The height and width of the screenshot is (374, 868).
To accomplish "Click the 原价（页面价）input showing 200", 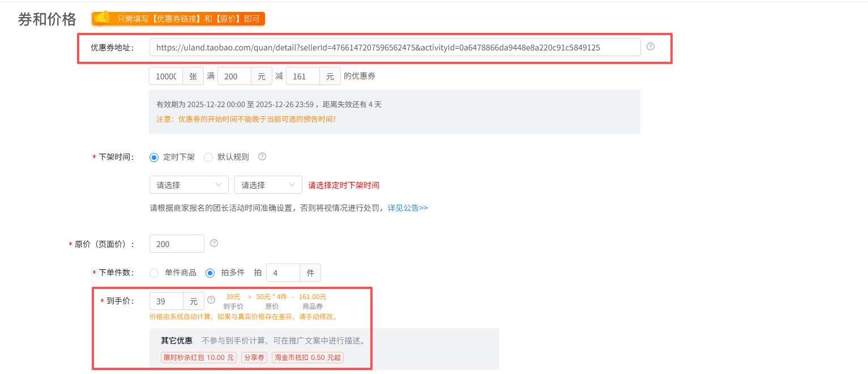I will click(177, 244).
